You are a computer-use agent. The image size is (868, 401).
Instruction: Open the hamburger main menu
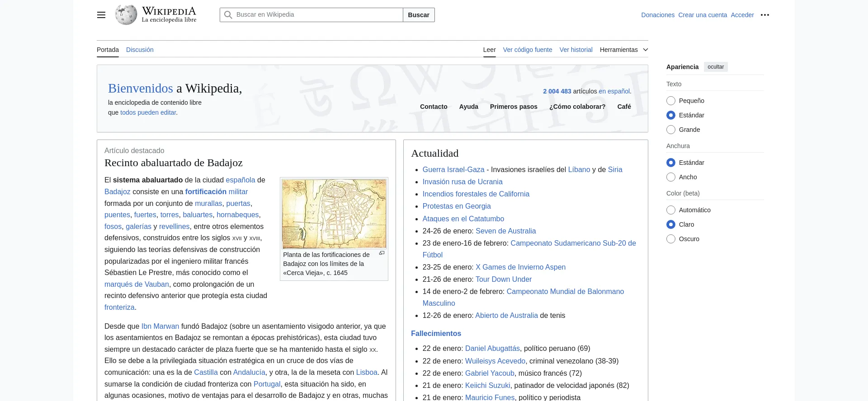tap(101, 15)
